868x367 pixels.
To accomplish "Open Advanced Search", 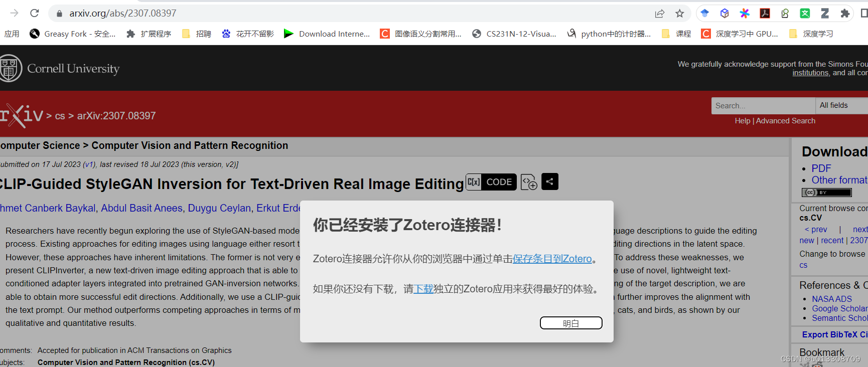I will pos(785,121).
